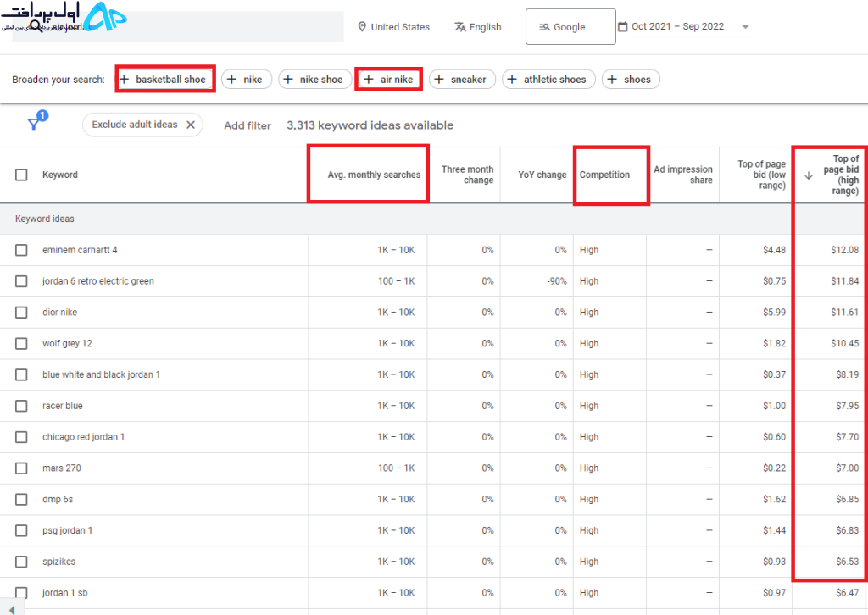Click the sort descending arrow in the bid column
868x615 pixels.
click(x=808, y=175)
